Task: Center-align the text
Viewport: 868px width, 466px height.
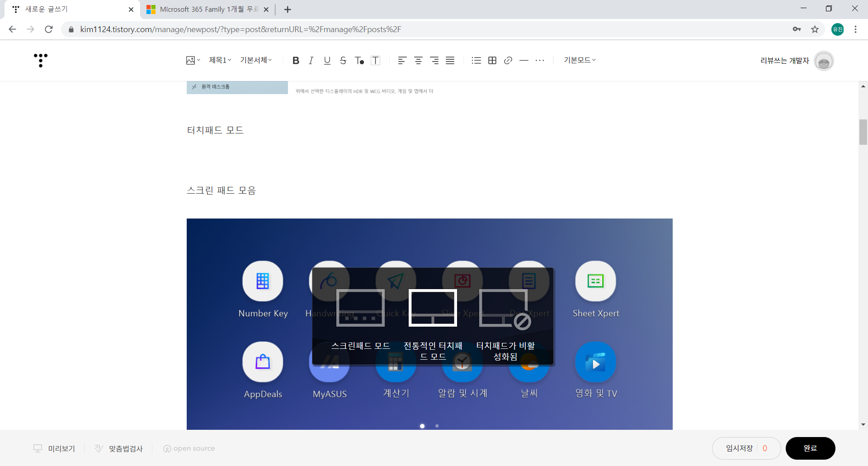Action: [x=418, y=60]
